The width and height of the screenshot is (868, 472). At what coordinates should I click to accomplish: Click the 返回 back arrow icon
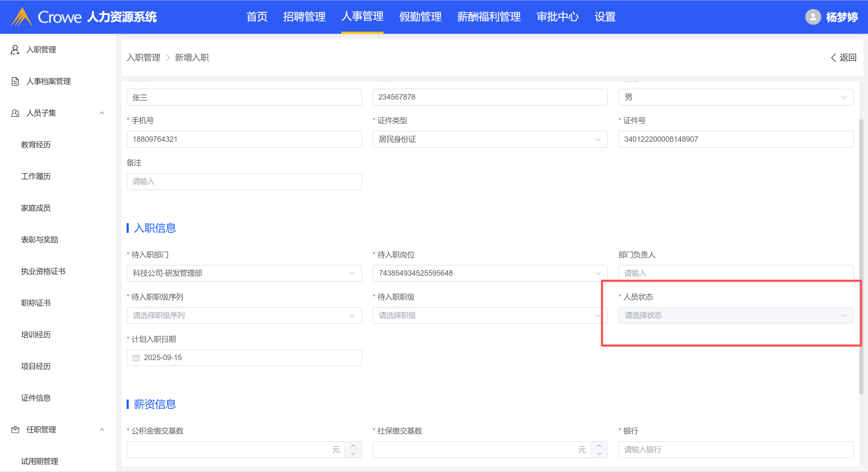[x=833, y=58]
